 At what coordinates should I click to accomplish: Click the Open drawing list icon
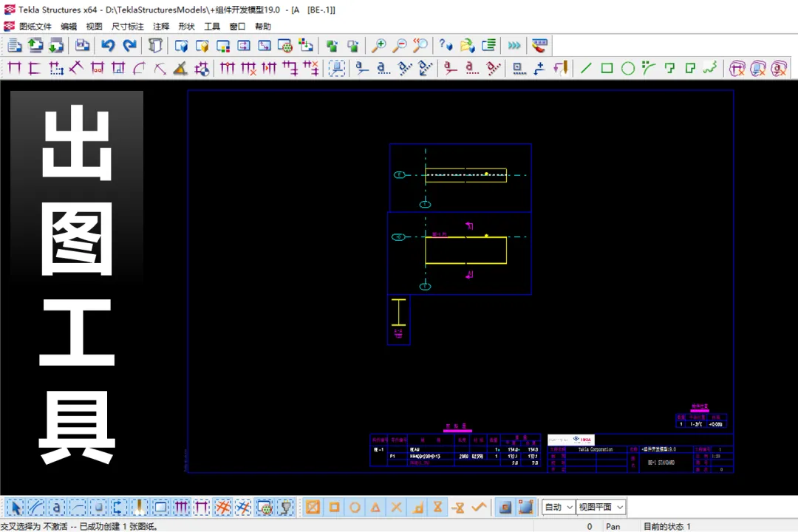pos(14,45)
